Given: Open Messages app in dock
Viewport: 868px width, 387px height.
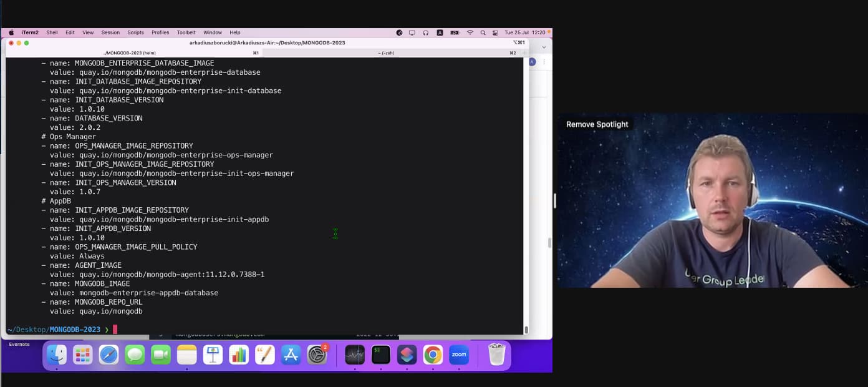Looking at the screenshot, I should coord(135,355).
